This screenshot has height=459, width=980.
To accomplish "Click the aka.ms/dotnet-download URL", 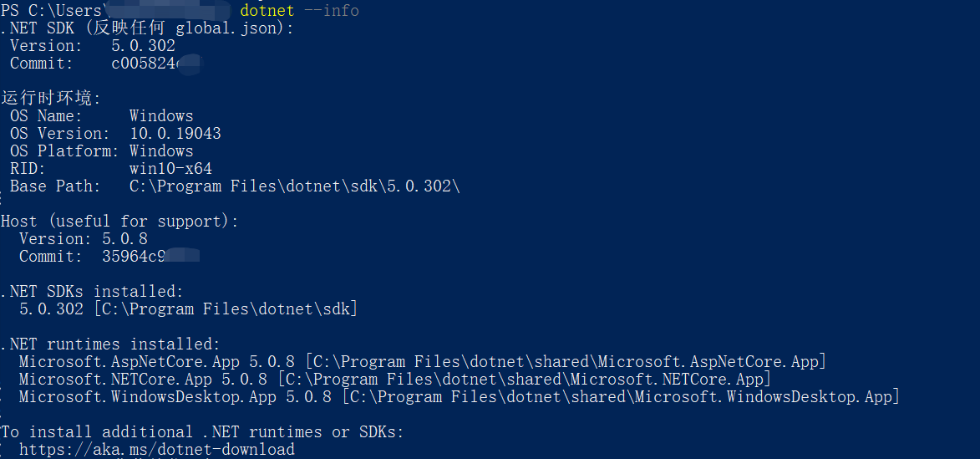I will tap(156, 450).
